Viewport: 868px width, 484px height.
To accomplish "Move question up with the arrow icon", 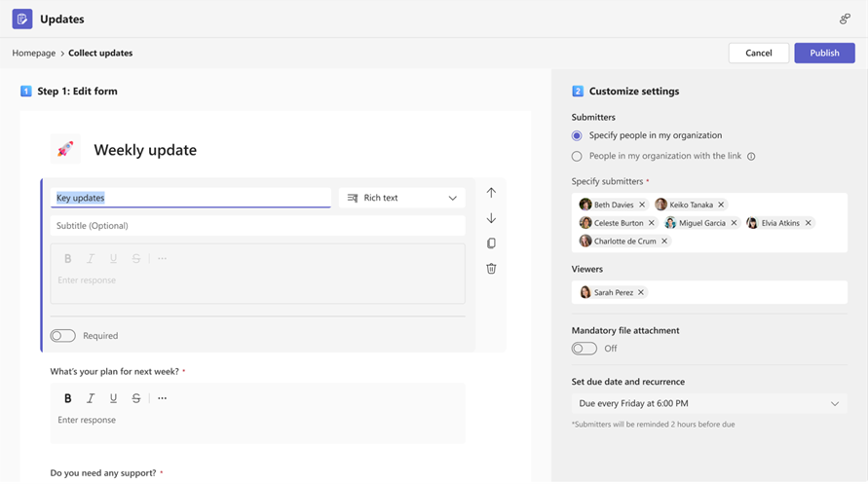I will coord(491,193).
